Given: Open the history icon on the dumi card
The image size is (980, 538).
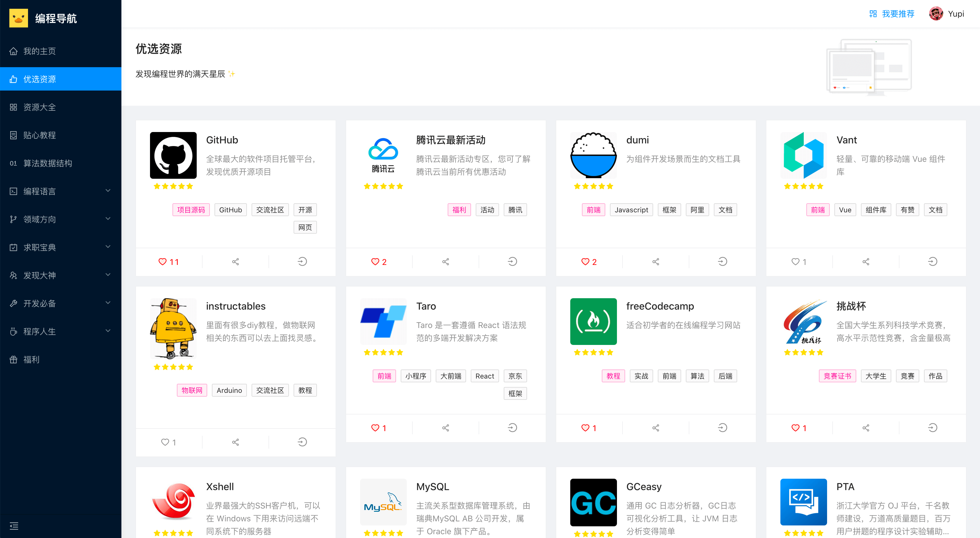Looking at the screenshot, I should click(722, 262).
